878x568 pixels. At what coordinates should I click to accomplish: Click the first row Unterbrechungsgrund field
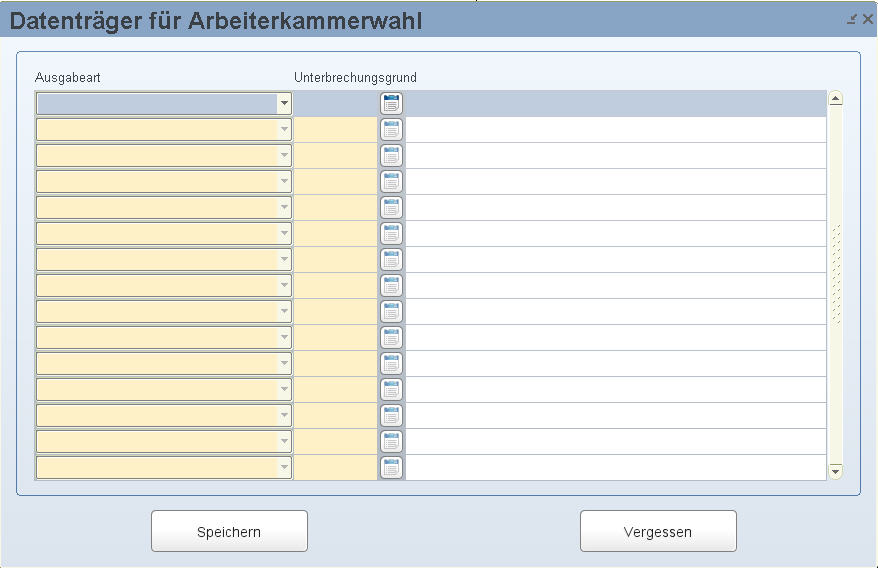[x=335, y=103]
